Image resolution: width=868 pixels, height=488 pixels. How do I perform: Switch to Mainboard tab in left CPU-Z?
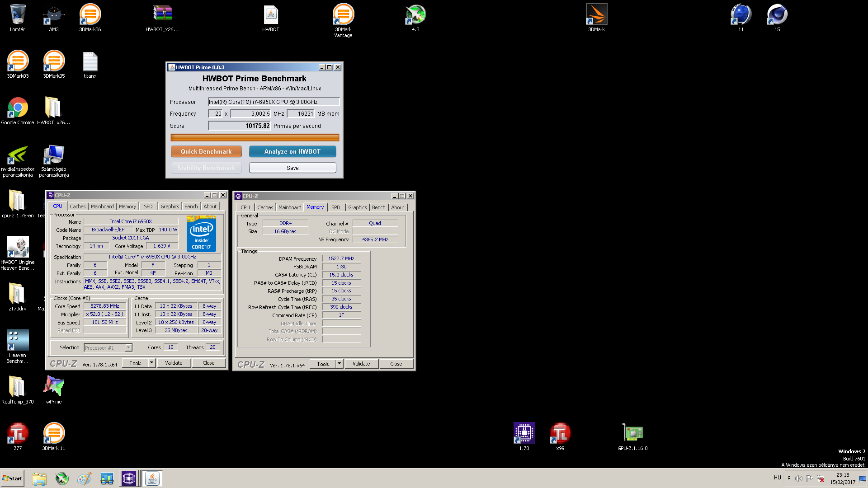(x=102, y=206)
